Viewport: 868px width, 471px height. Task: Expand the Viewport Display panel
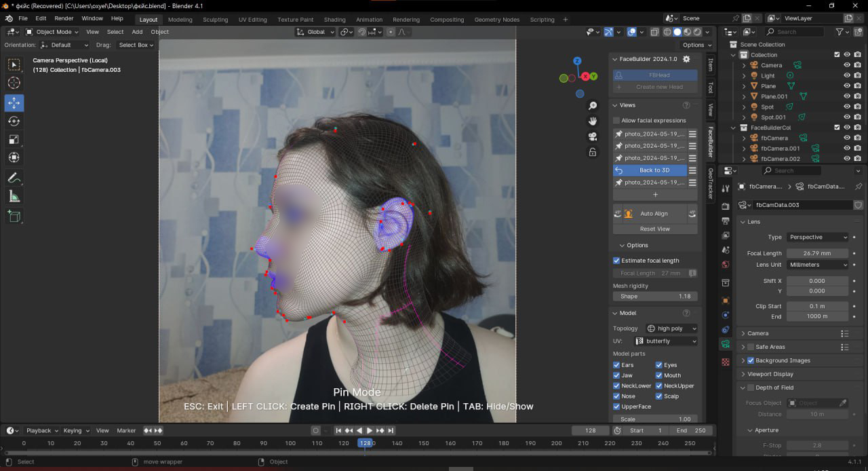click(770, 374)
